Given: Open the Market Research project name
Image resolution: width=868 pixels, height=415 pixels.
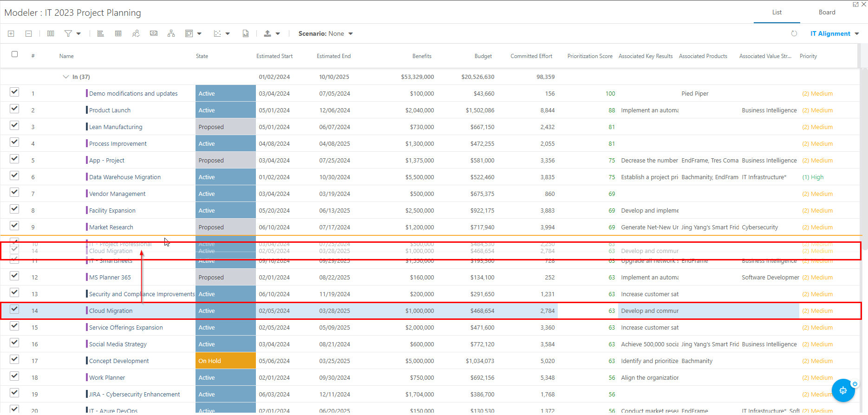Looking at the screenshot, I should pyautogui.click(x=111, y=227).
